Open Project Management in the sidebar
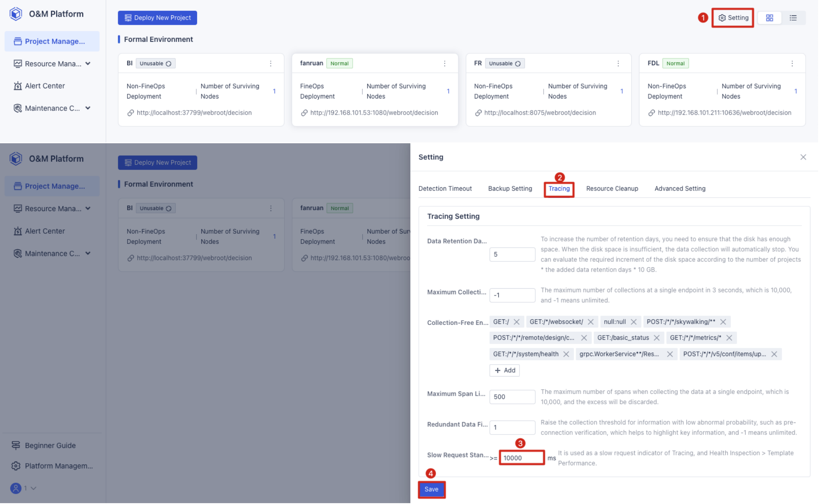Screen dimensions: 819x504 (x=52, y=41)
